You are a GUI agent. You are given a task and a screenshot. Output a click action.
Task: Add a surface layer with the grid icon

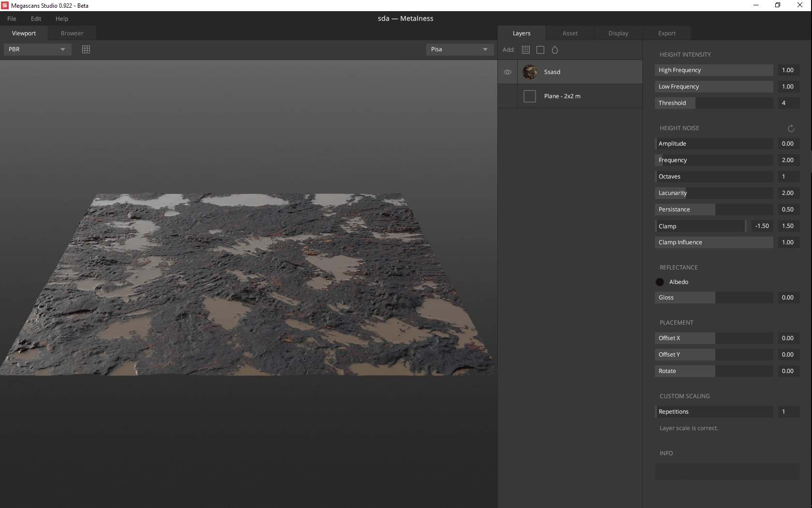[526, 50]
